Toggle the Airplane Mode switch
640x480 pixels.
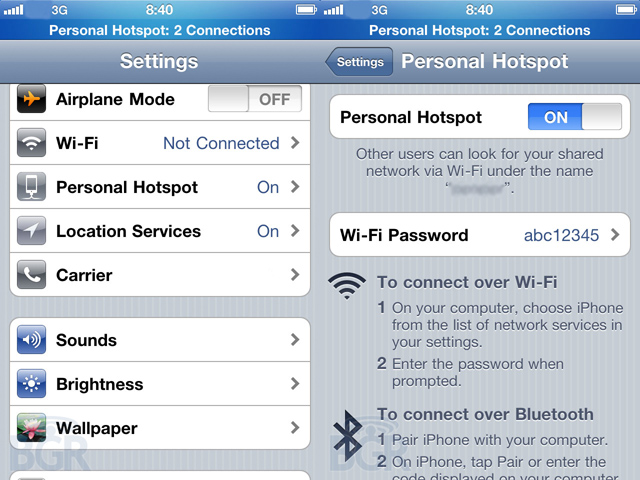click(255, 99)
